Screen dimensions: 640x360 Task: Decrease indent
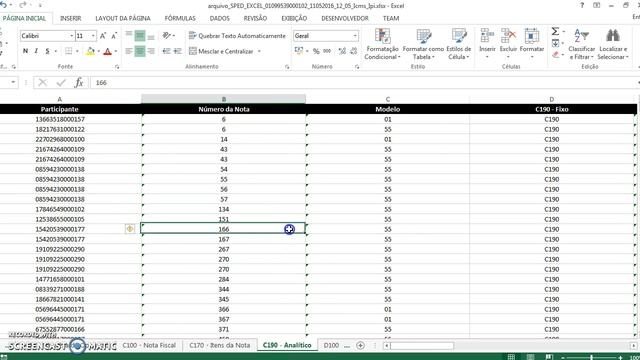point(166,51)
